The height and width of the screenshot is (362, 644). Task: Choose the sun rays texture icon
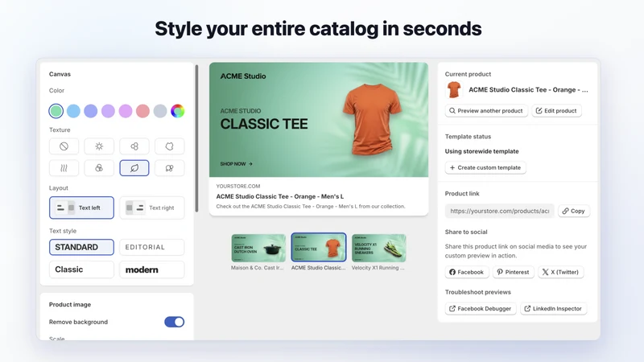(x=99, y=146)
